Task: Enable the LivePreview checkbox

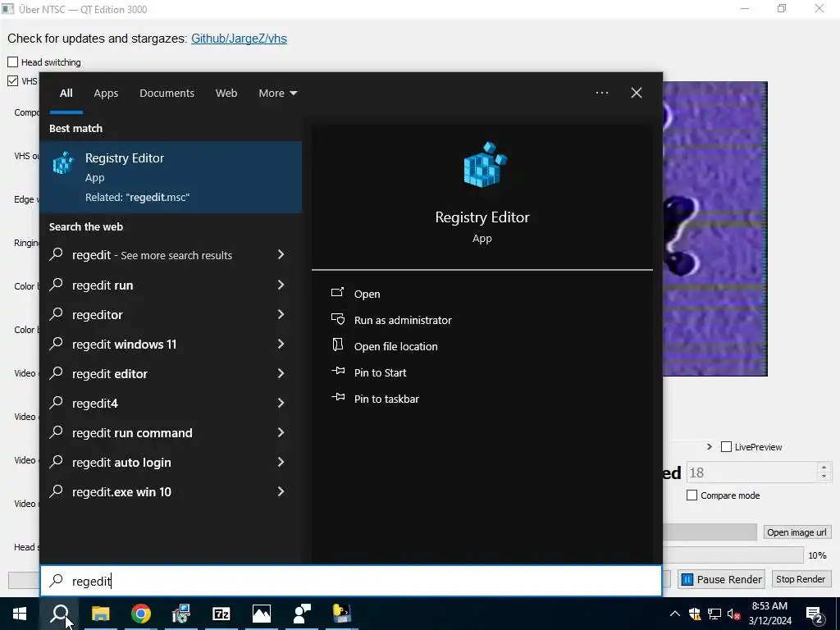Action: click(x=727, y=447)
